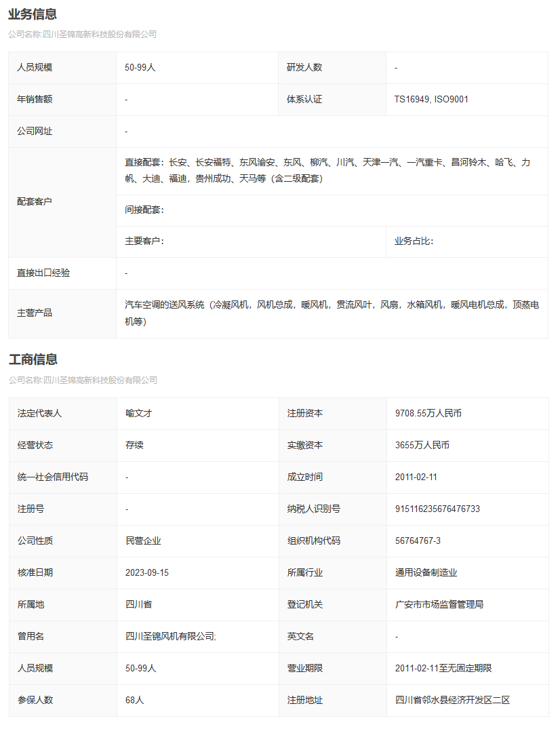Image resolution: width=560 pixels, height=746 pixels.
Task: Click the 组织机构代码 label
Action: [x=314, y=541]
